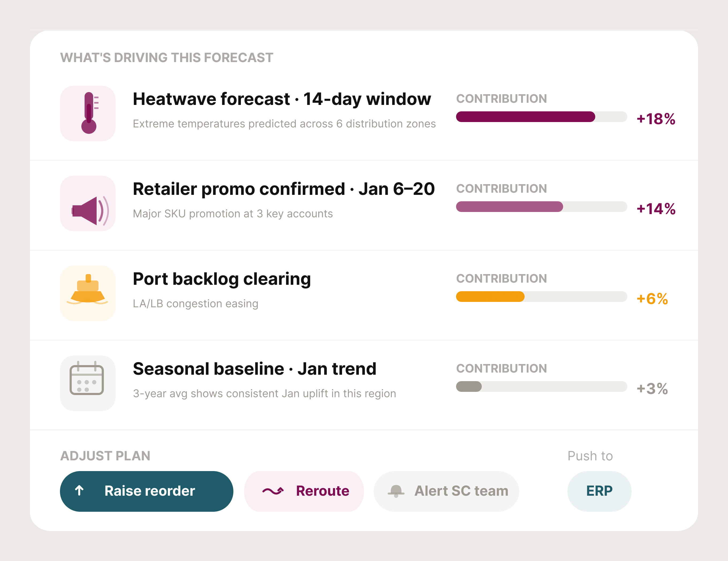This screenshot has width=728, height=561.
Task: Click the heatwave +18% contribution bar
Action: point(541,117)
